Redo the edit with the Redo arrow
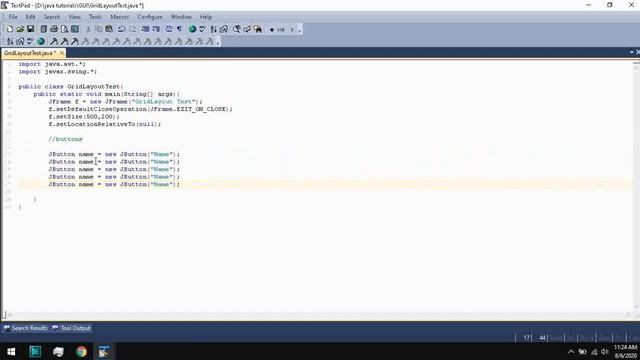 coord(132,29)
